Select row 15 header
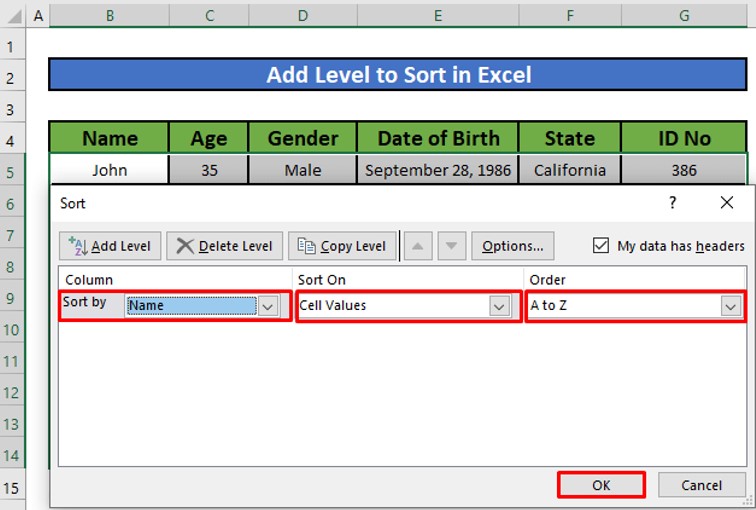 (x=11, y=488)
